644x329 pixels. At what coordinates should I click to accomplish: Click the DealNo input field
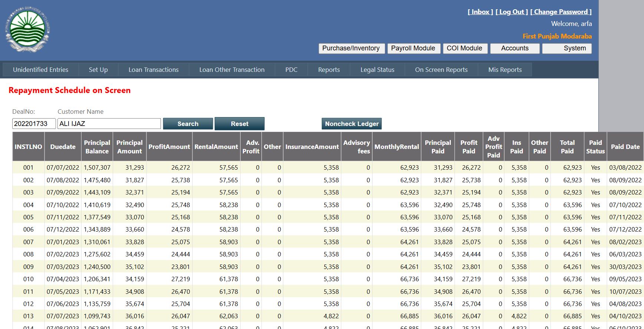34,124
